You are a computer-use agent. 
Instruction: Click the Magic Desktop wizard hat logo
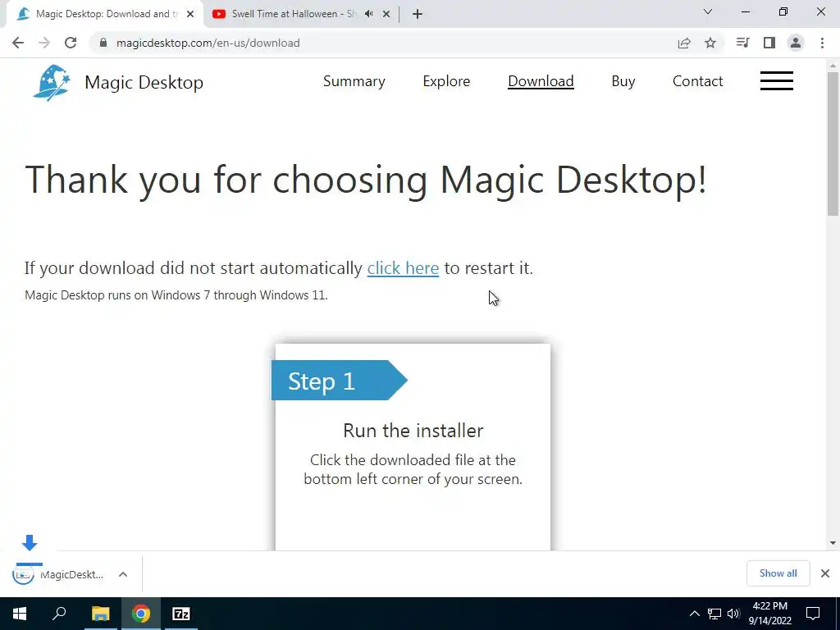coord(52,83)
